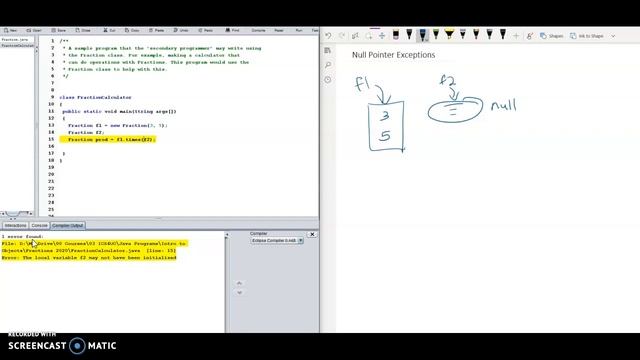Screen dimensions: 640x360
Task: Select the dark blue pen in OneNote
Action: coord(422,35)
